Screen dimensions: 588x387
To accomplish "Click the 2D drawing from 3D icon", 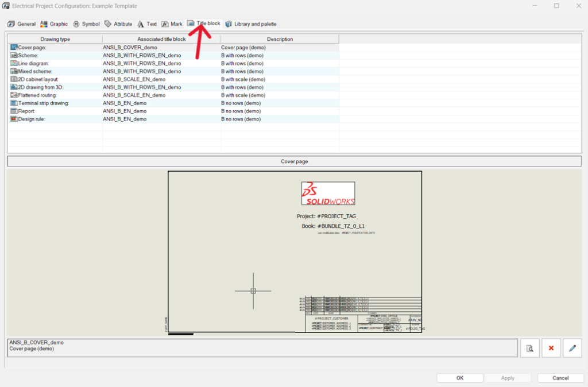I will [14, 87].
